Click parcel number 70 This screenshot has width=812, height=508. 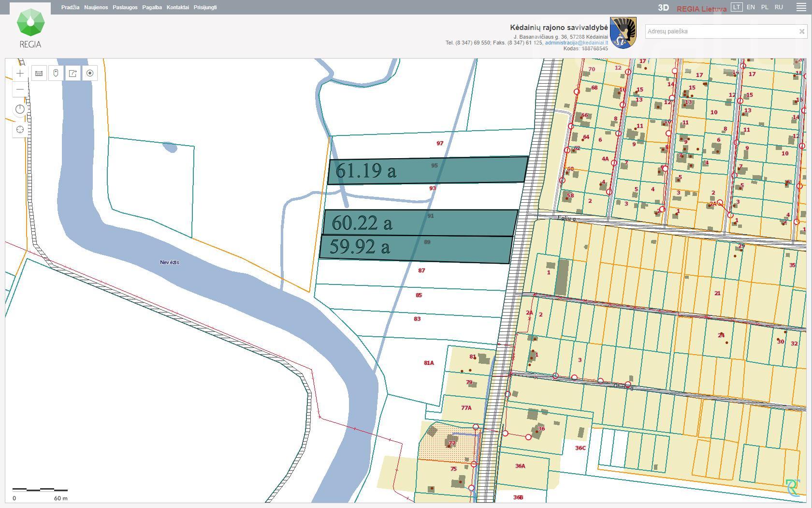click(592, 69)
